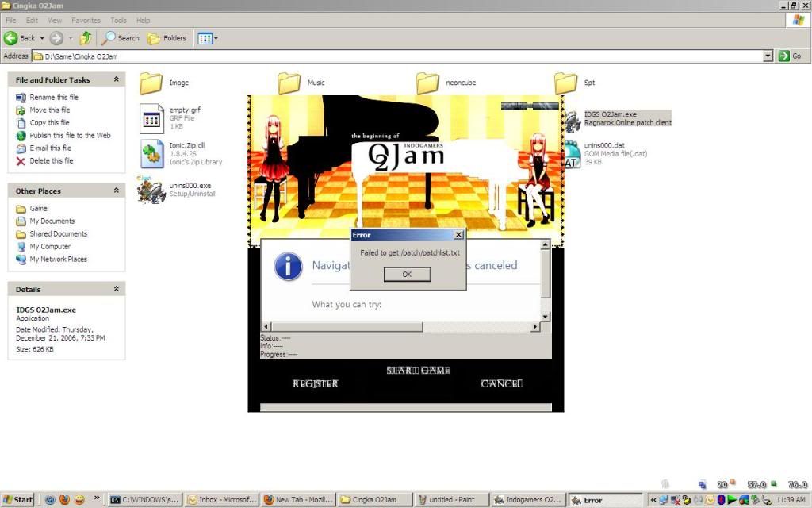The height and width of the screenshot is (508, 812).
Task: Open Shared Documents link
Action: pos(59,234)
